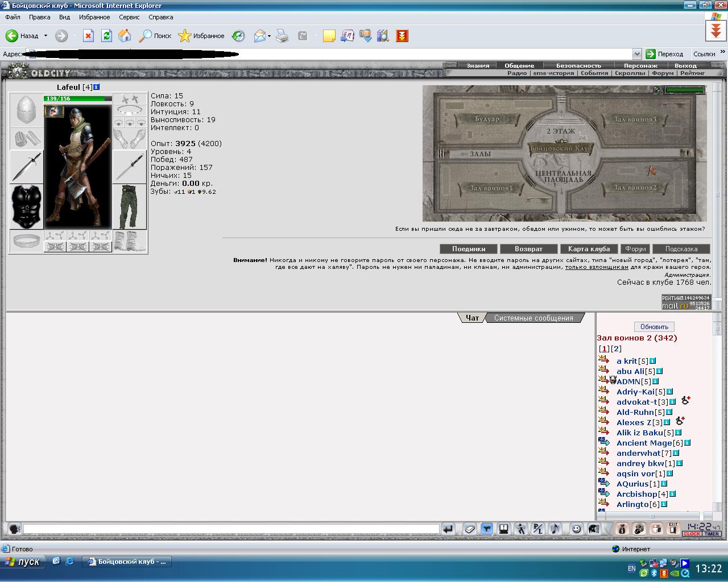Open the Справка menu

160,17
